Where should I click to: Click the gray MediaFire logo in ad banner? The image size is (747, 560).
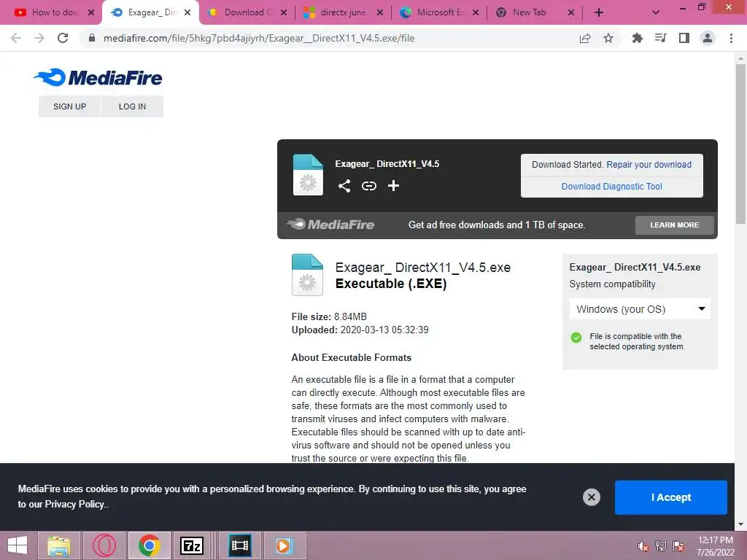pyautogui.click(x=330, y=225)
